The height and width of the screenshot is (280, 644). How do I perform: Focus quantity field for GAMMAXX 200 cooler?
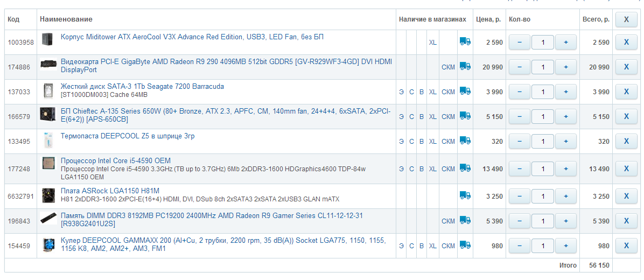coord(543,246)
